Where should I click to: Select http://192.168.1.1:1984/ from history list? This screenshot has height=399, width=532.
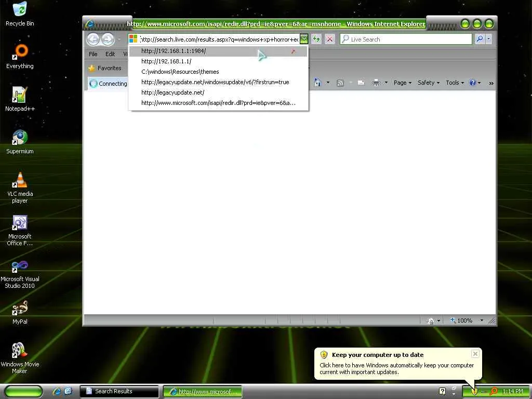[x=218, y=51]
